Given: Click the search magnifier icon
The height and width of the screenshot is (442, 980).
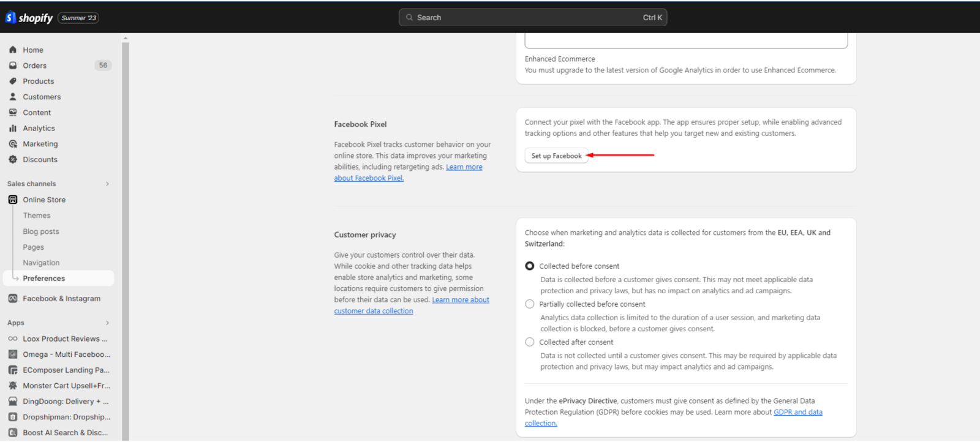Looking at the screenshot, I should 409,18.
